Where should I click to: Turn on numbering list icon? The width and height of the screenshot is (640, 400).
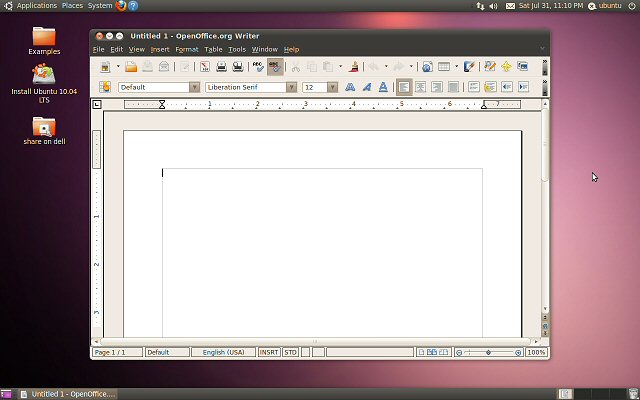473,87
